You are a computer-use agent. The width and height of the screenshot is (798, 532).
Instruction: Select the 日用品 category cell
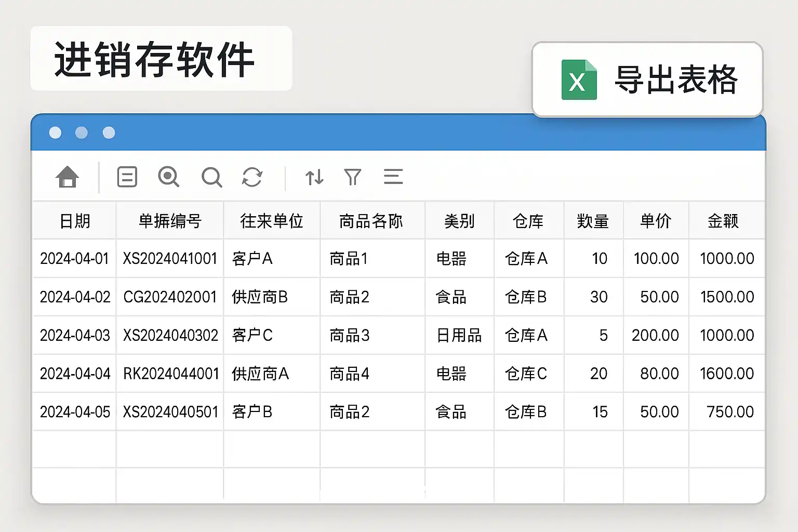459,335
